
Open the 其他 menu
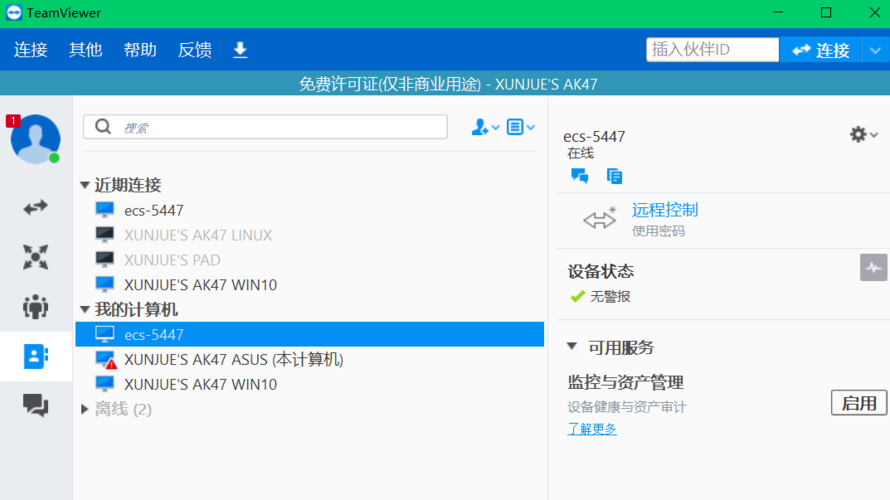(x=85, y=50)
